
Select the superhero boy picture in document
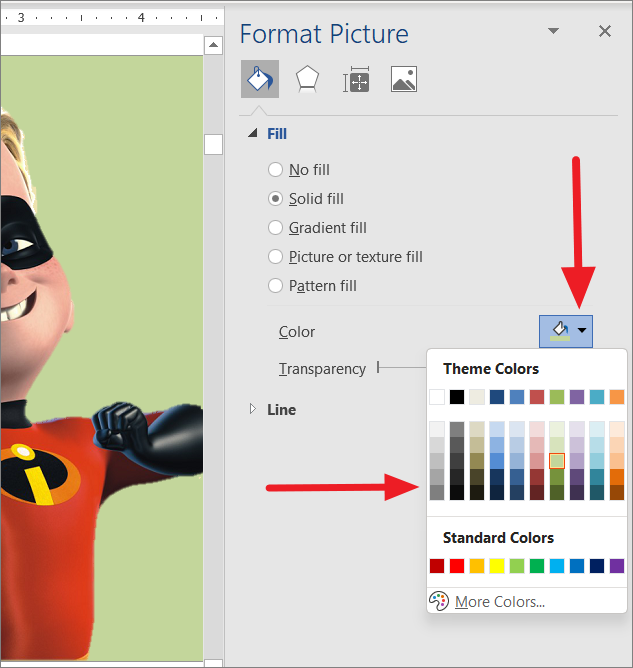[101, 358]
